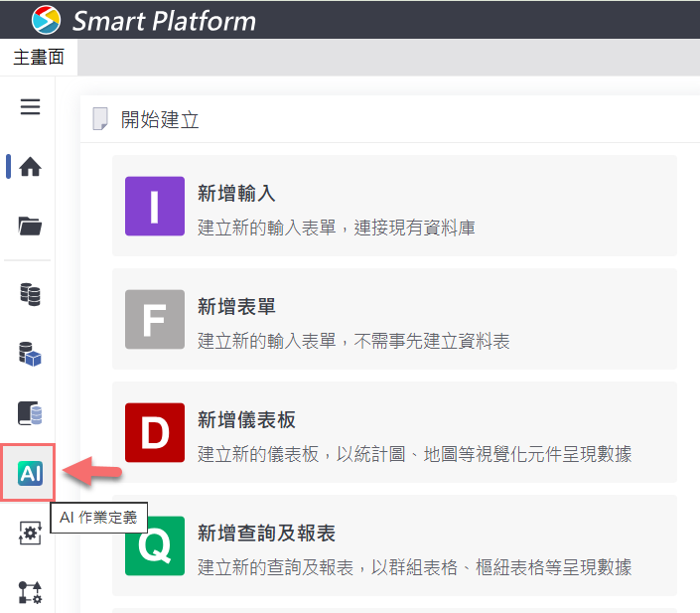Select the 新增表單 title

pos(236,306)
